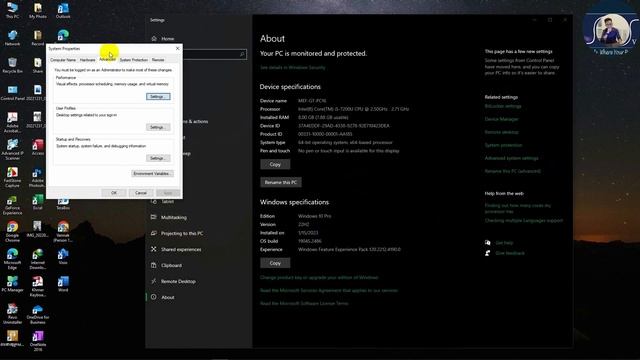
Task: Launch Adobe Photoshop from the desktop
Action: point(38,177)
